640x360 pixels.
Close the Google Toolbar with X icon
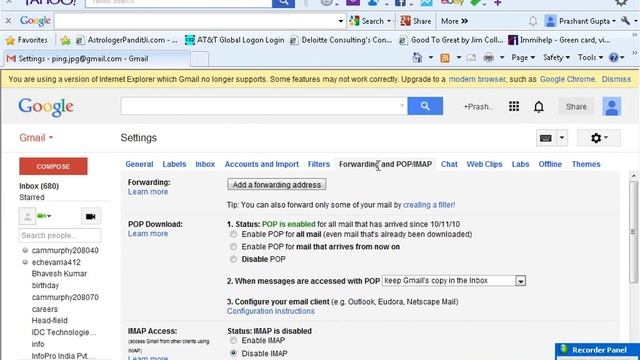(8, 20)
